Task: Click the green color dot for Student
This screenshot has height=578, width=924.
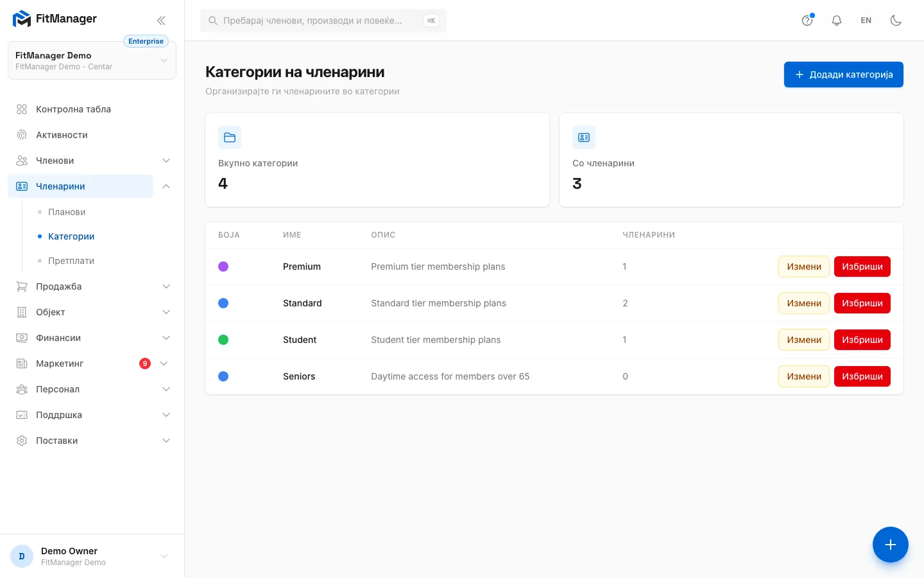Action: pyautogui.click(x=223, y=340)
